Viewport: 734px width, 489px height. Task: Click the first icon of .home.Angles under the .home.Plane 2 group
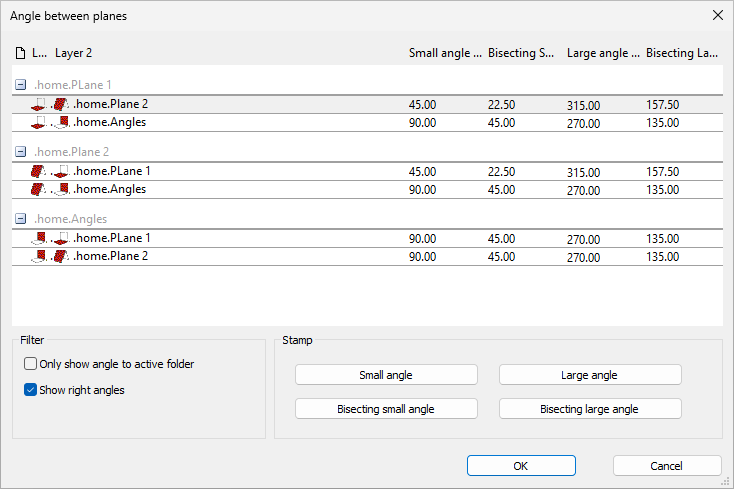[x=40, y=189]
